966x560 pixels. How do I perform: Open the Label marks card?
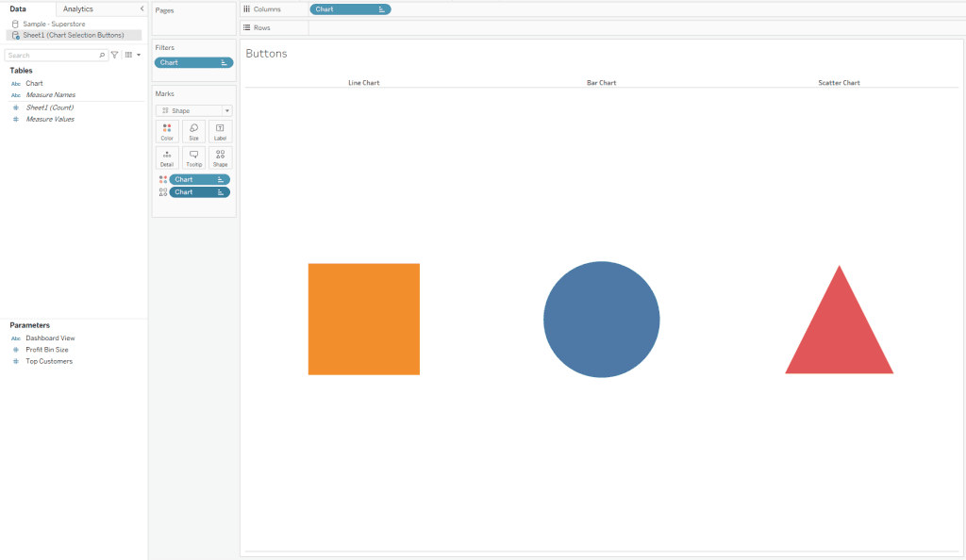tap(220, 131)
